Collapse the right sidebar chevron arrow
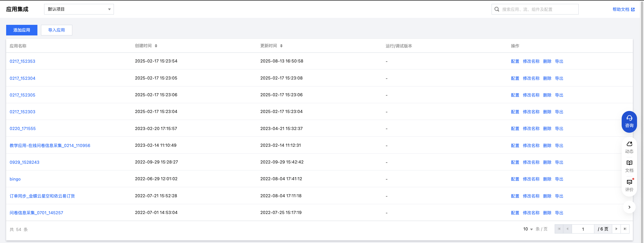Image resolution: width=644 pixels, height=243 pixels. click(629, 207)
